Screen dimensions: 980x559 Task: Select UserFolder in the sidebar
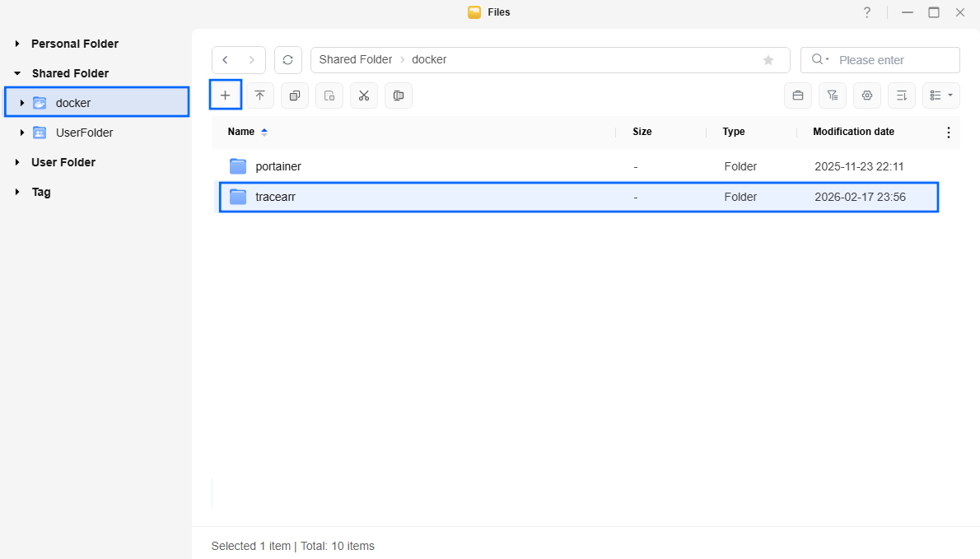pos(84,133)
